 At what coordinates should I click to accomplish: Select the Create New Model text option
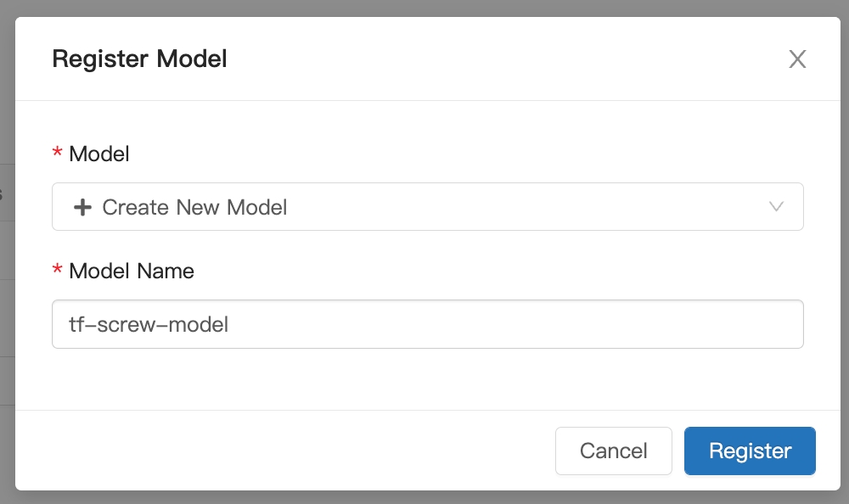(194, 207)
